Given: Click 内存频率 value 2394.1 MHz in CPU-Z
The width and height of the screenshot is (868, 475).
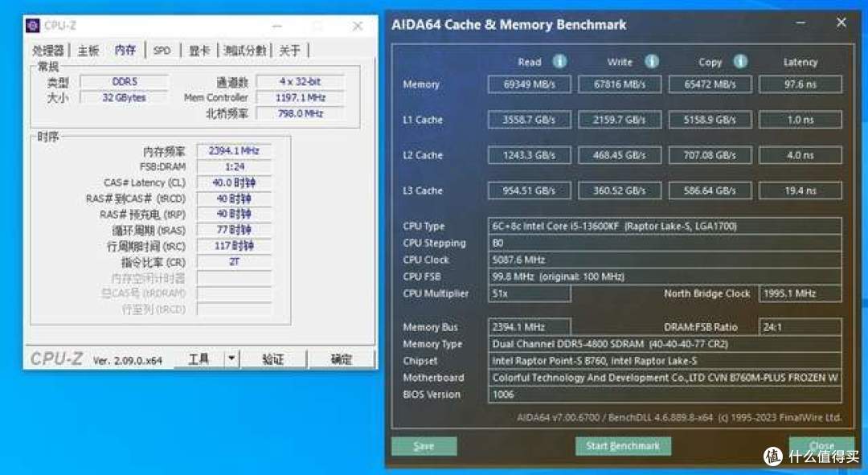Looking at the screenshot, I should click(x=234, y=150).
